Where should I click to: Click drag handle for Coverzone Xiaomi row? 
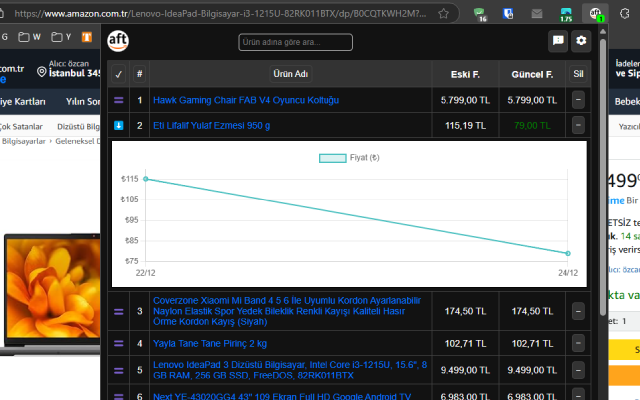pyautogui.click(x=118, y=311)
